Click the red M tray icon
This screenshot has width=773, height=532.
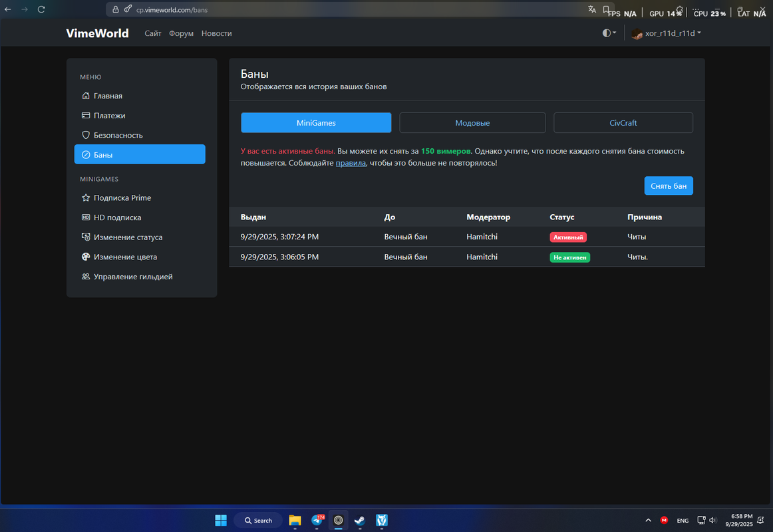point(664,520)
